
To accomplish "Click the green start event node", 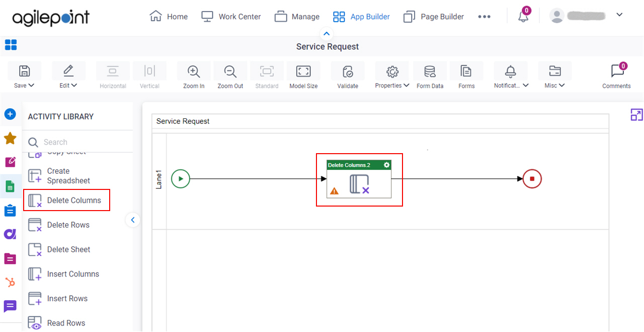I will point(181,178).
